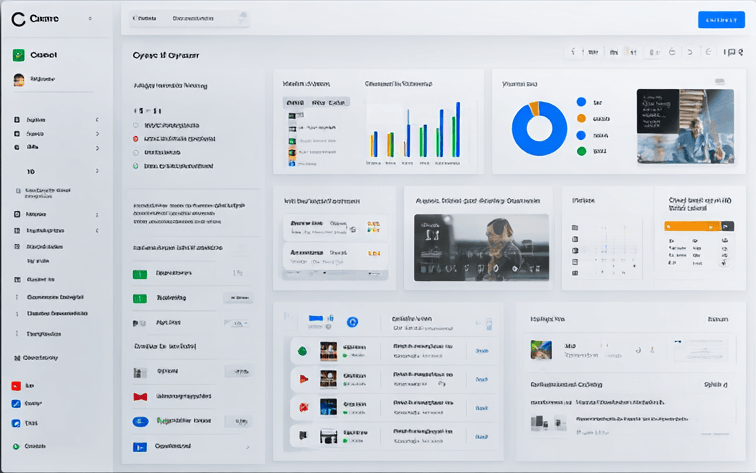Expand the first sidebar menu item's chevron

pyautogui.click(x=97, y=119)
